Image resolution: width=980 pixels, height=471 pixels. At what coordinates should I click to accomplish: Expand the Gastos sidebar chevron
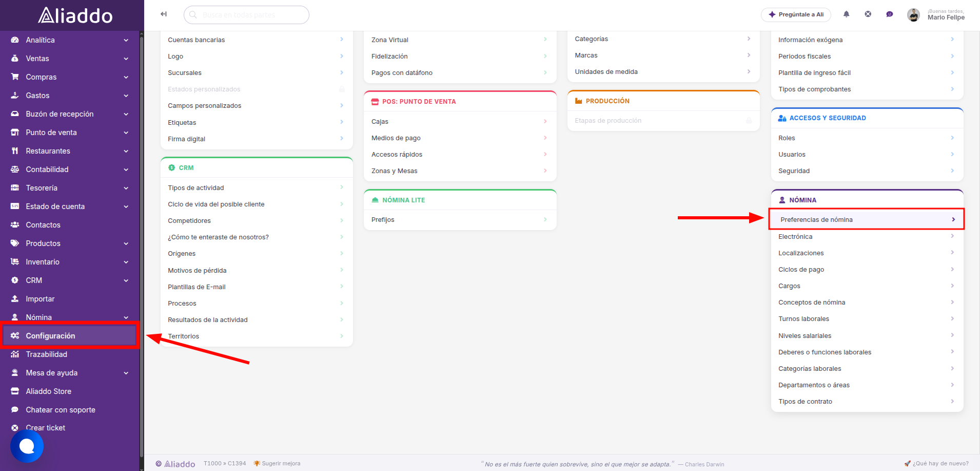(x=126, y=96)
